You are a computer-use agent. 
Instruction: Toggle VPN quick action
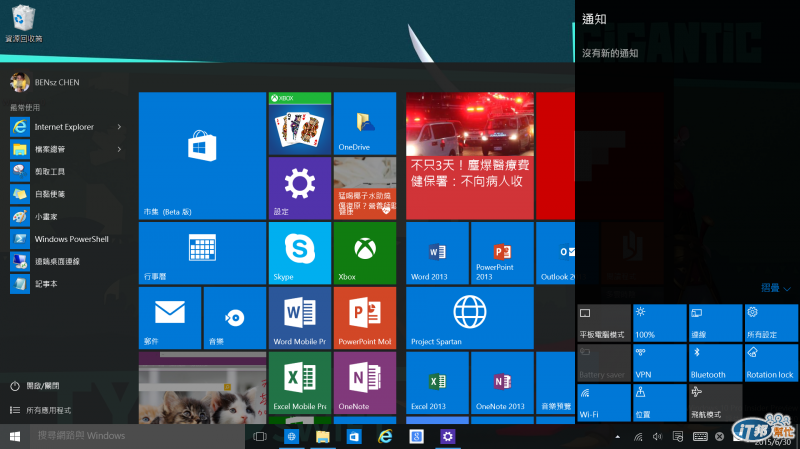pyautogui.click(x=660, y=363)
